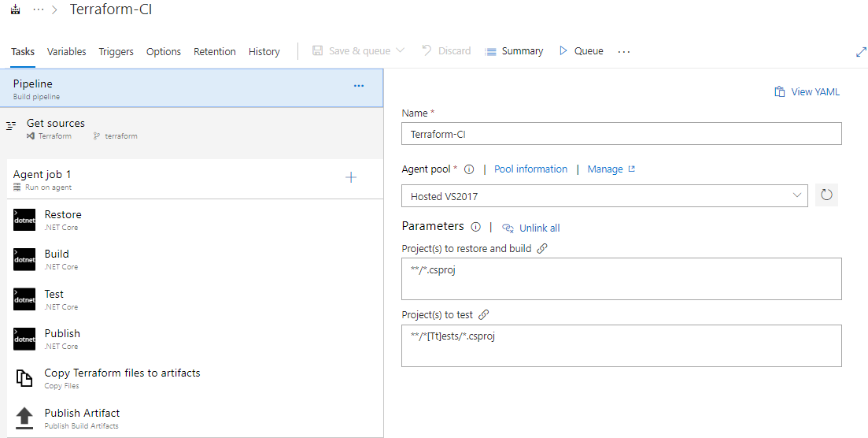The image size is (868, 438).
Task: Select the Build task text
Action: (57, 254)
